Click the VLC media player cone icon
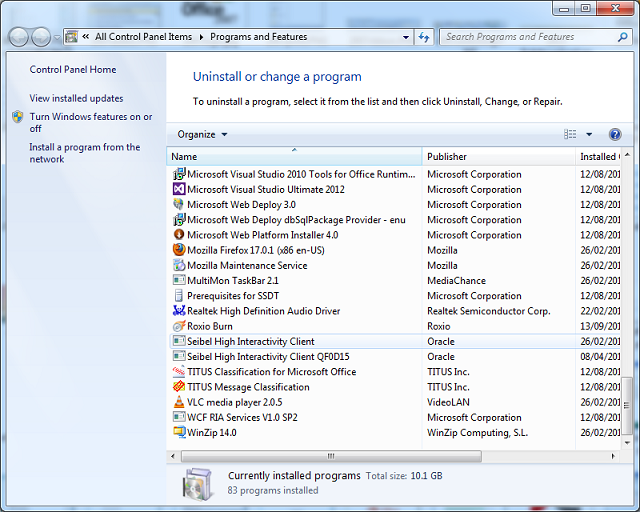The image size is (640, 512). tap(179, 402)
